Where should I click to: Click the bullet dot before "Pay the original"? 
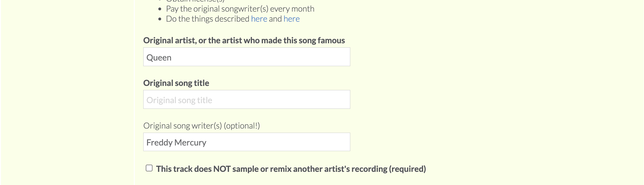tap(160, 9)
